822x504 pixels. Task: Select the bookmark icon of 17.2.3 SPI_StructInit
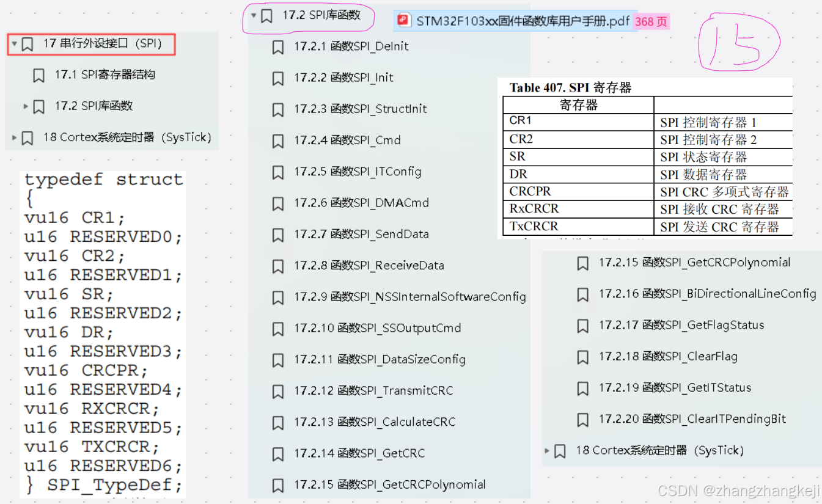pyautogui.click(x=278, y=109)
